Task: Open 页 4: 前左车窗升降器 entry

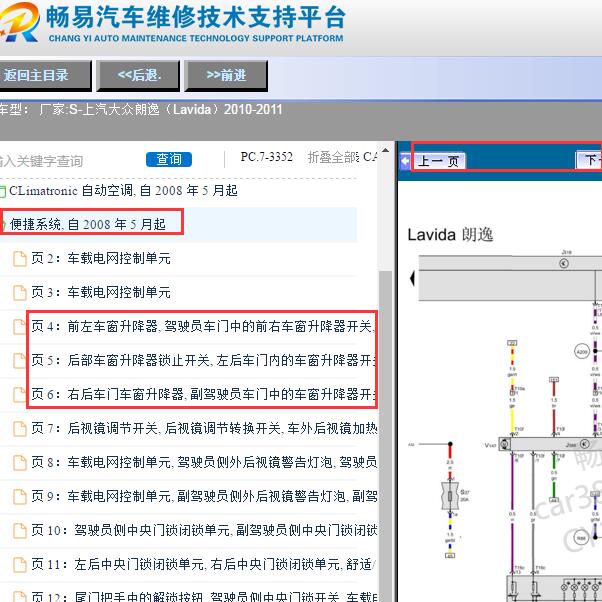Action: click(x=203, y=326)
